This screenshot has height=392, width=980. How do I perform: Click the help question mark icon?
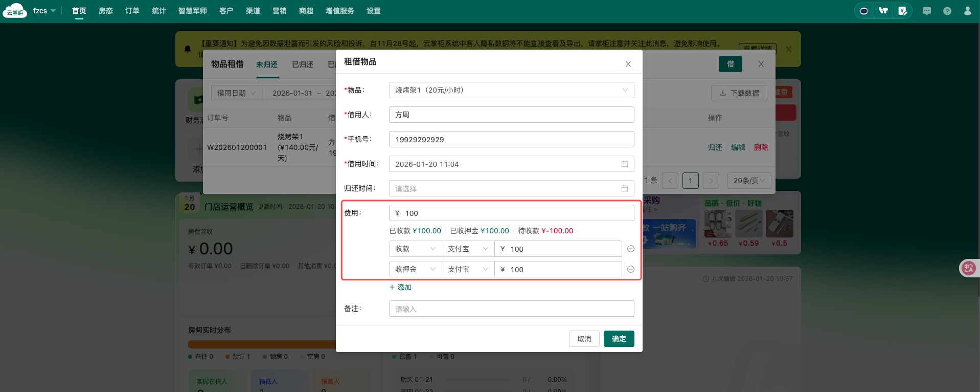click(x=947, y=11)
